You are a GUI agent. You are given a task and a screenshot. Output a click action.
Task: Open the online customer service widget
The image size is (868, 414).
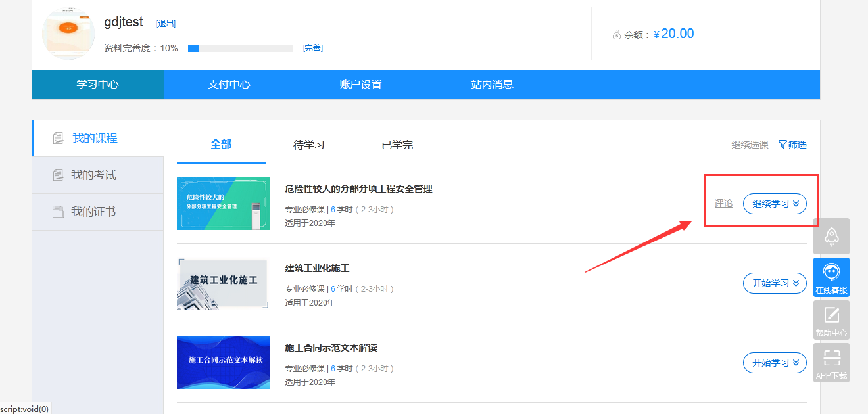831,276
